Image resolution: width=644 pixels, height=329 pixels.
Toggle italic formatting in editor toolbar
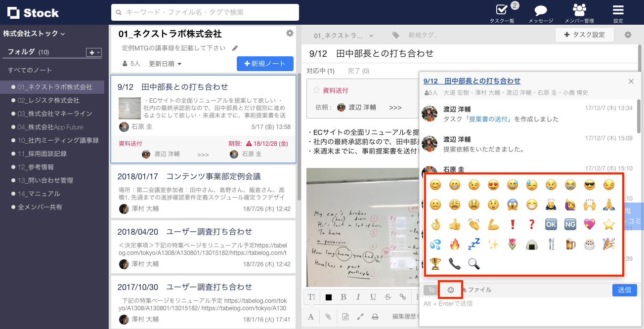coord(358,297)
